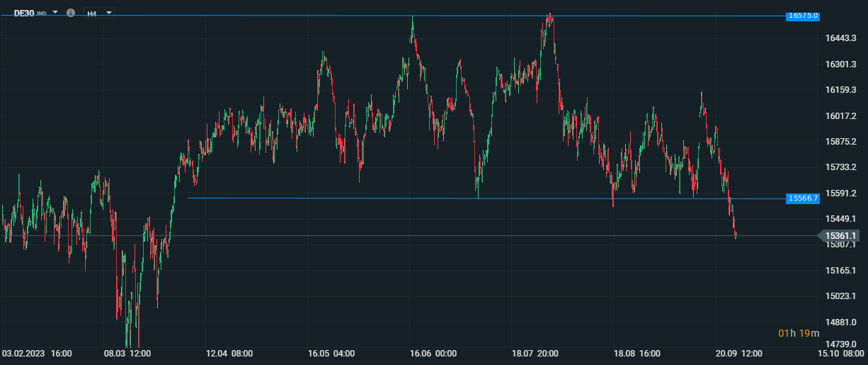The image size is (868, 365).
Task: Click the 20.09 12:00 time label
Action: coord(738,353)
